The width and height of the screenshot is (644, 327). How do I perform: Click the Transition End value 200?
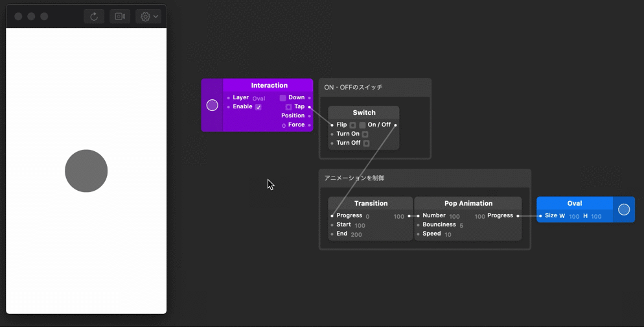point(356,234)
